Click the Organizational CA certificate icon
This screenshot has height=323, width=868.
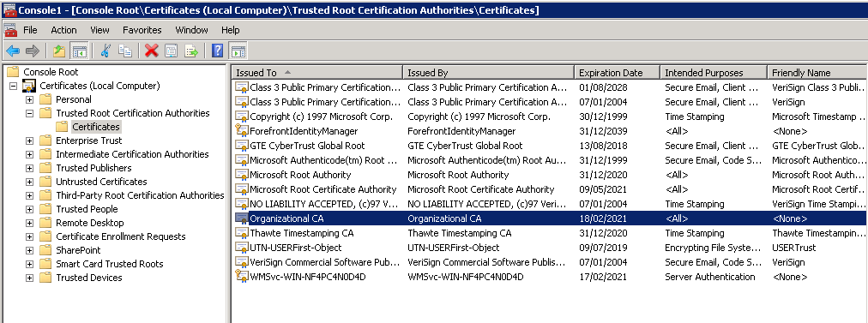pyautogui.click(x=241, y=218)
